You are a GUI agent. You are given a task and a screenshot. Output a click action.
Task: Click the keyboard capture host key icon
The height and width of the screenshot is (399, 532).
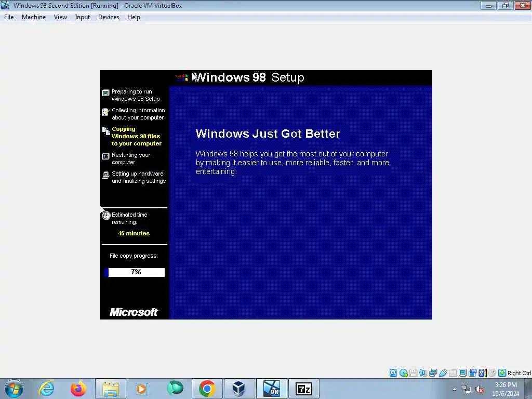(502, 373)
